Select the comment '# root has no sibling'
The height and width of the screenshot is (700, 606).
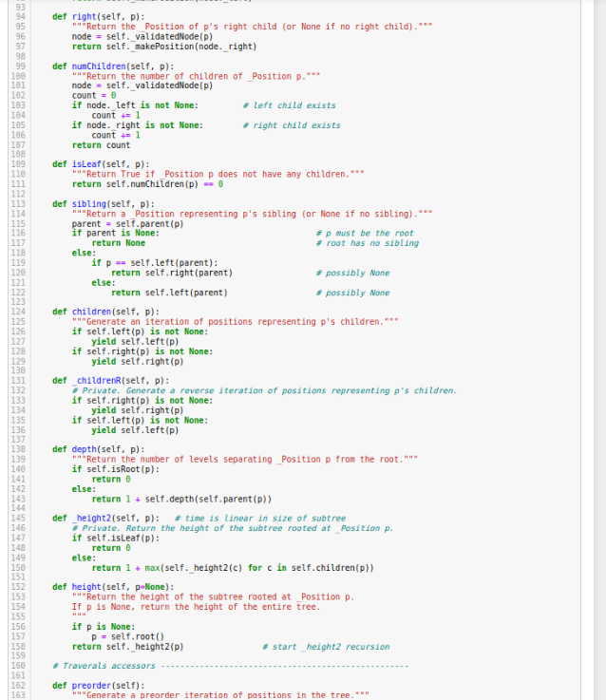368,243
